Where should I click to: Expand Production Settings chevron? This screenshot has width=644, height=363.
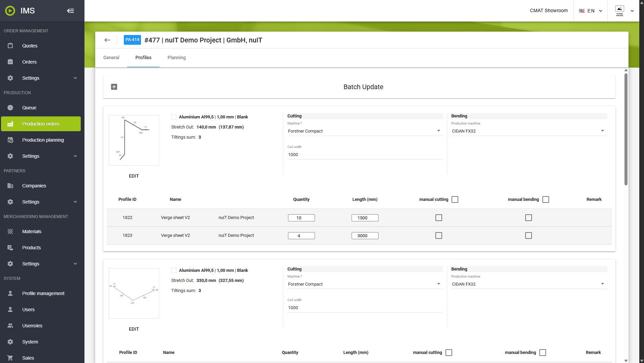coord(75,156)
